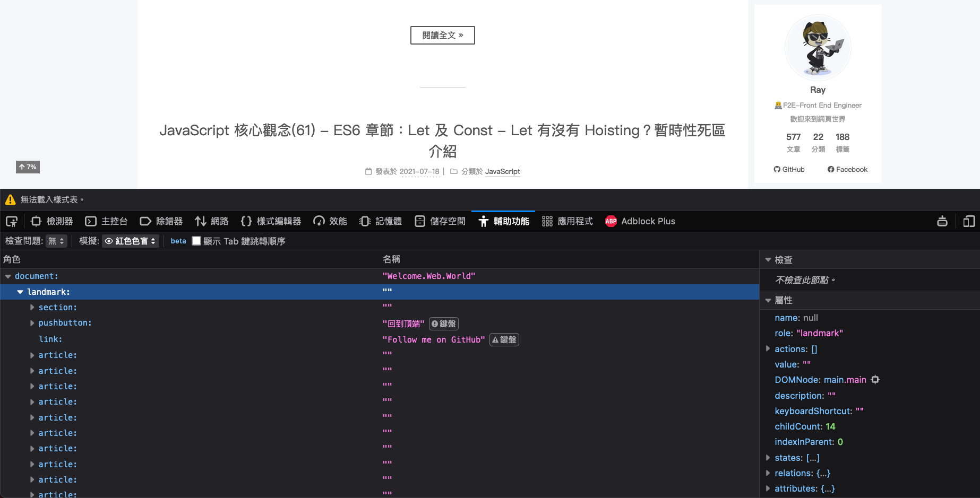
Task: Click the 閱讀全文 button
Action: coord(442,36)
